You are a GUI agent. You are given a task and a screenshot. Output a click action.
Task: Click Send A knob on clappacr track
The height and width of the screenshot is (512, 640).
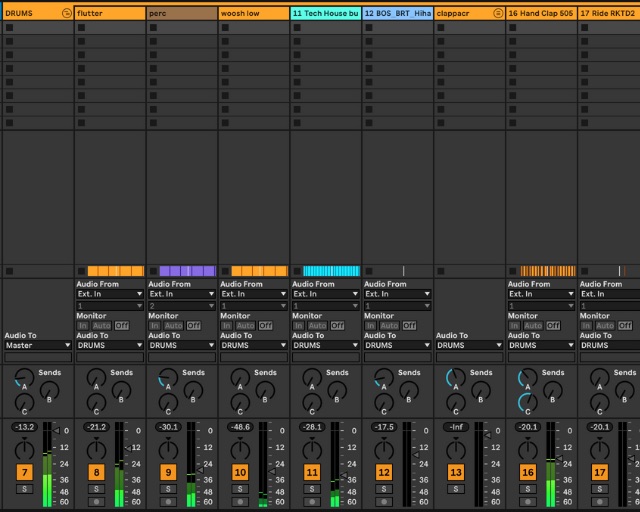pyautogui.click(x=454, y=378)
